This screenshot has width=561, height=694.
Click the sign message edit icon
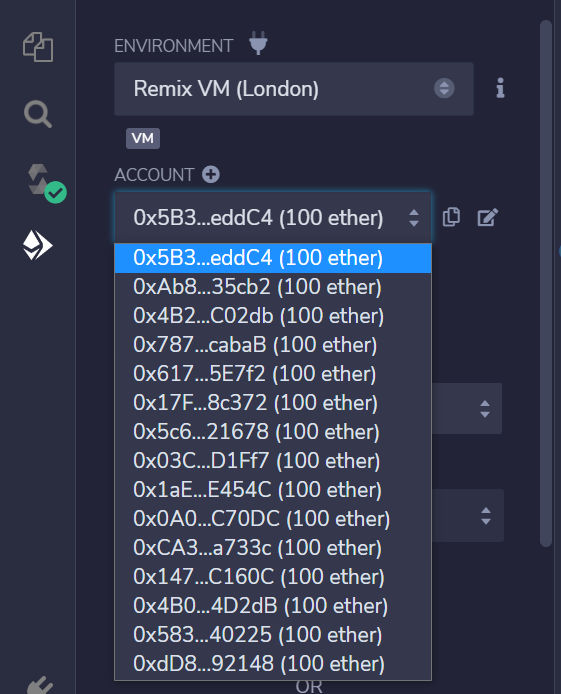pyautogui.click(x=488, y=217)
